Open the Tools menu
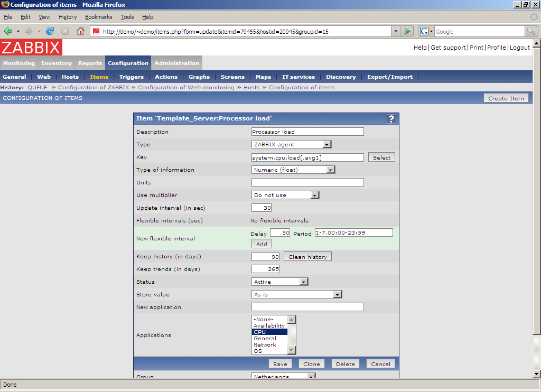541x392 pixels. [x=127, y=17]
